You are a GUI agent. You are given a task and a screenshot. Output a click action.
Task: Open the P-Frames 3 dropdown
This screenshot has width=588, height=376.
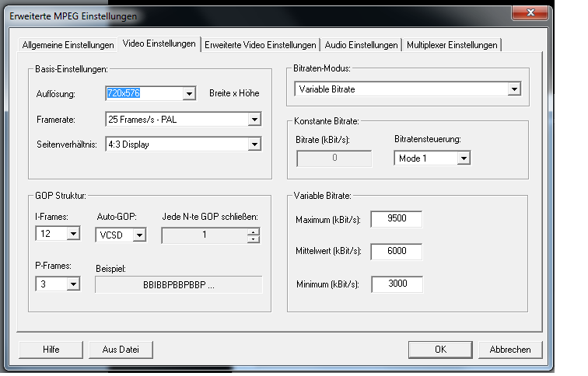pos(73,284)
